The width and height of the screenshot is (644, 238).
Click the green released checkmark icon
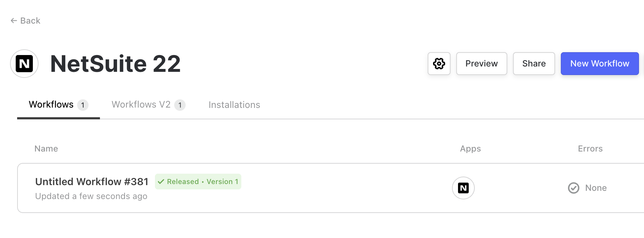coord(161,182)
